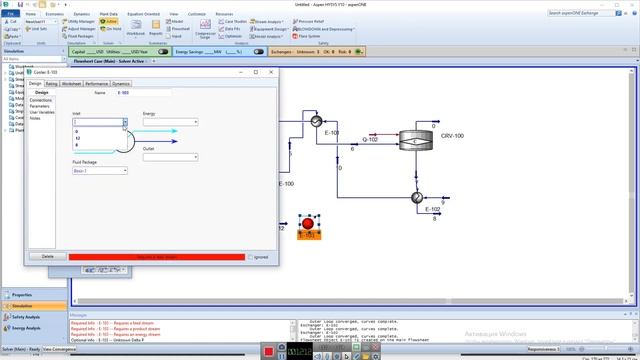This screenshot has width=640, height=360.
Task: Toggle the Capital and Utilities economics switch
Action: tap(163, 52)
